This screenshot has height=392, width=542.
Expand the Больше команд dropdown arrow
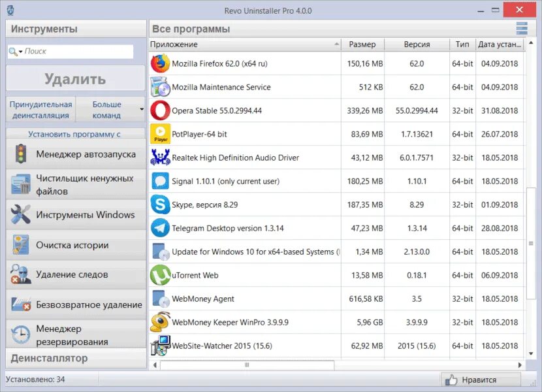pos(142,109)
